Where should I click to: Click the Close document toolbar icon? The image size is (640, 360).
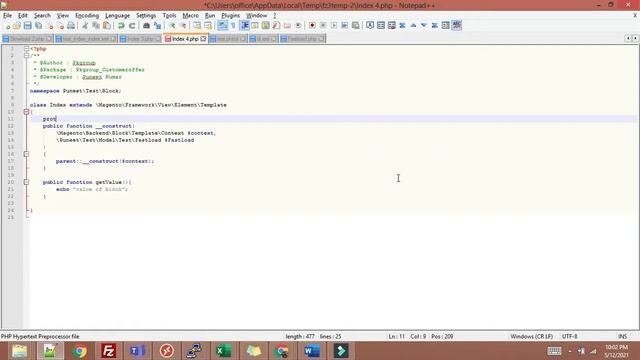[x=49, y=26]
